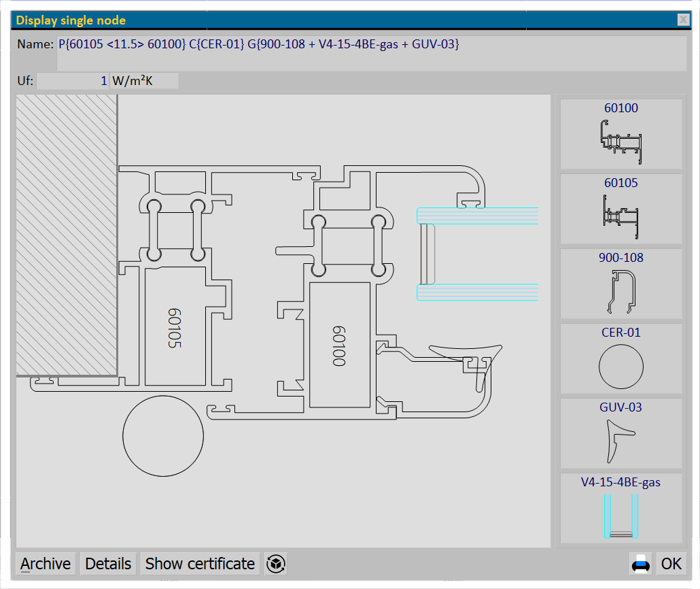Close the Display single node dialog
700x589 pixels.
pyautogui.click(x=683, y=20)
